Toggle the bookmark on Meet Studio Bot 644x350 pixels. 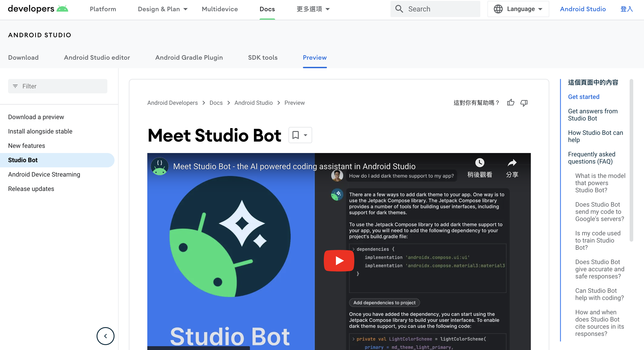[296, 135]
